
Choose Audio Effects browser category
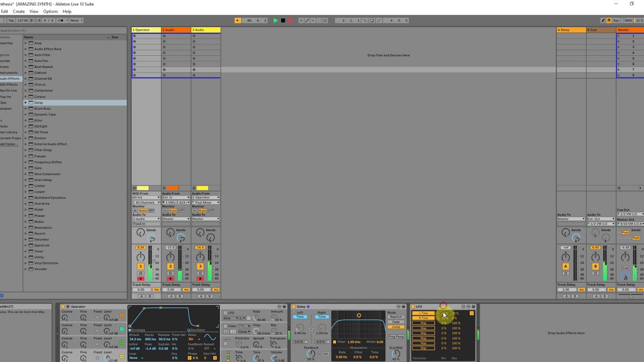tap(10, 78)
